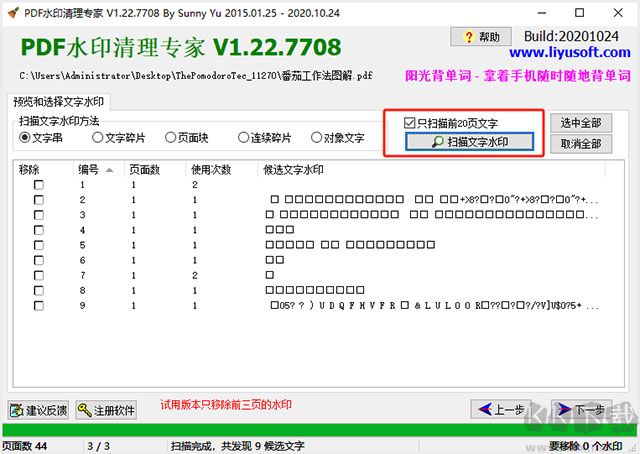Select the 对象文字 scan method
The height and width of the screenshot is (454, 640).
(x=338, y=138)
